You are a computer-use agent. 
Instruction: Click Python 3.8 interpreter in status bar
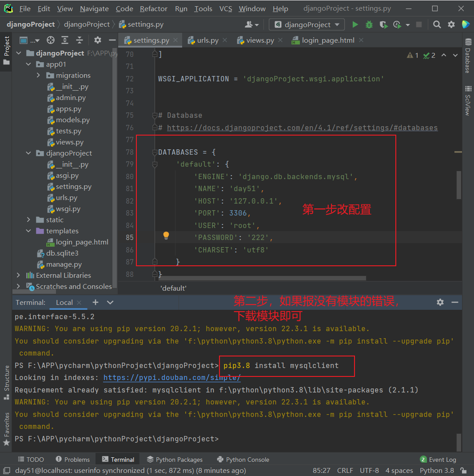tap(437, 471)
